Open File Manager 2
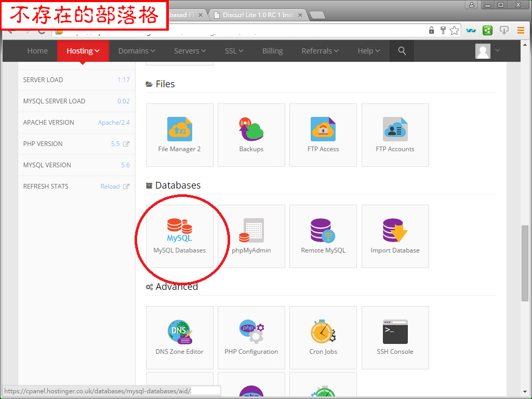This screenshot has height=399, width=532. click(179, 135)
